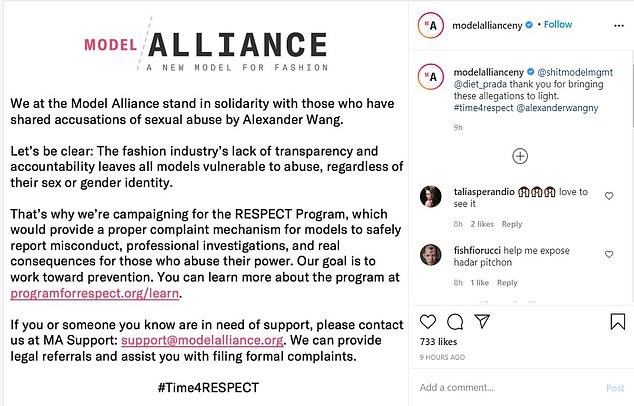The image size is (634, 406).
Task: Reply to fishfiorucci's comment
Action: (507, 282)
